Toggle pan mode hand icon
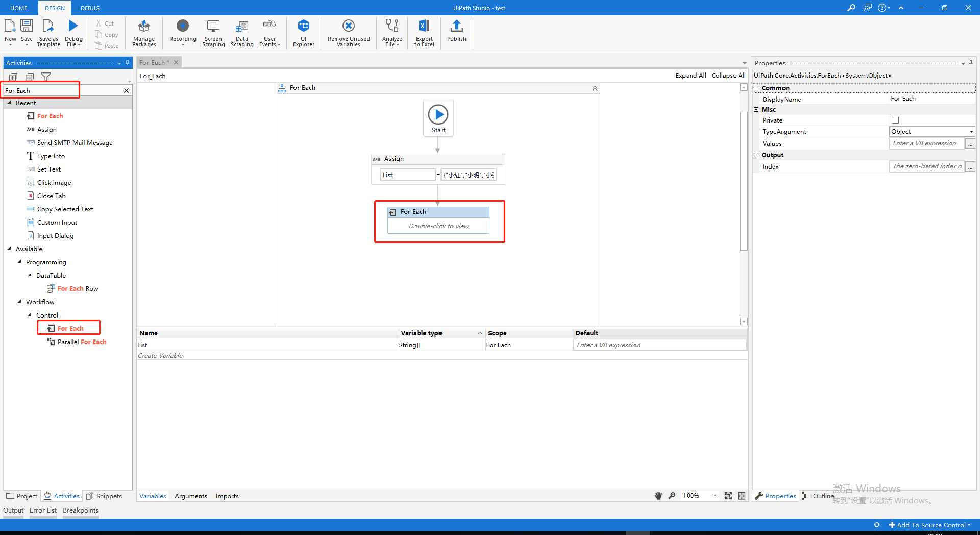 coord(658,496)
